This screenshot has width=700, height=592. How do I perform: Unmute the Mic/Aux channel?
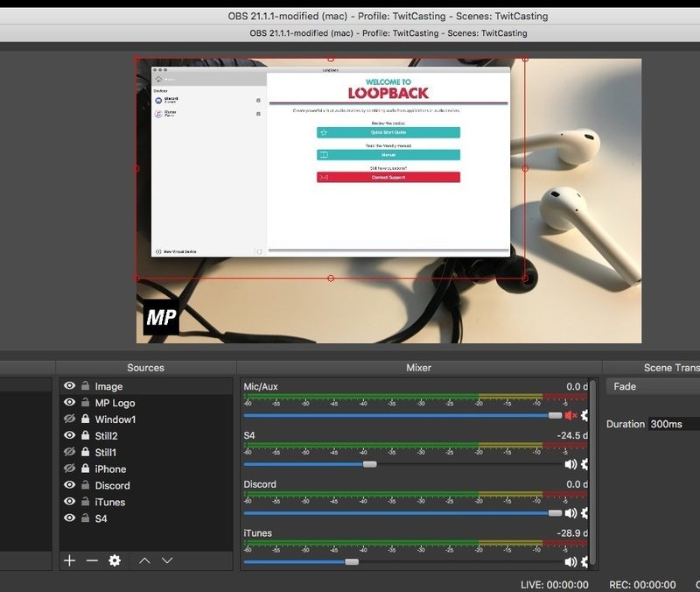[x=570, y=415]
